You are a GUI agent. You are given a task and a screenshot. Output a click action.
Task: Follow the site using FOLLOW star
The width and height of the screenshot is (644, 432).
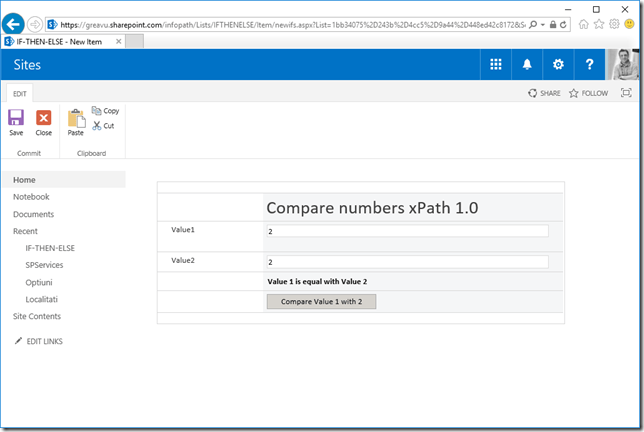[588, 93]
